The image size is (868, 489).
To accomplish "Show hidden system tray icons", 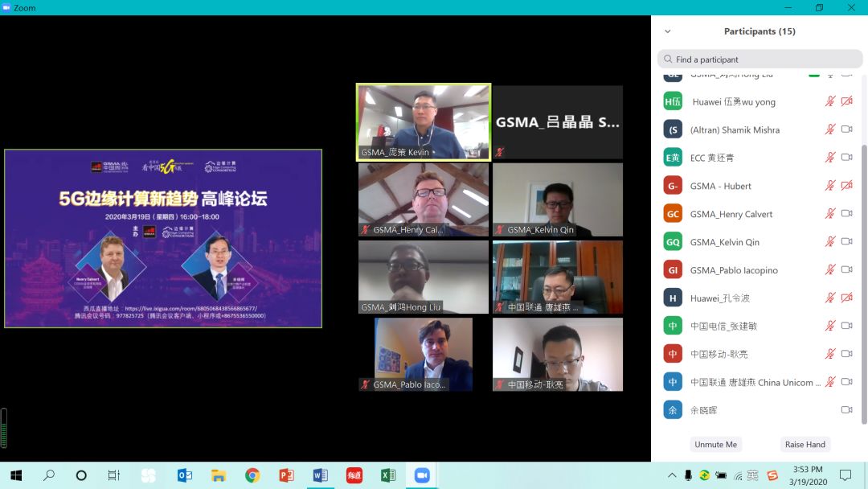I will click(x=671, y=475).
